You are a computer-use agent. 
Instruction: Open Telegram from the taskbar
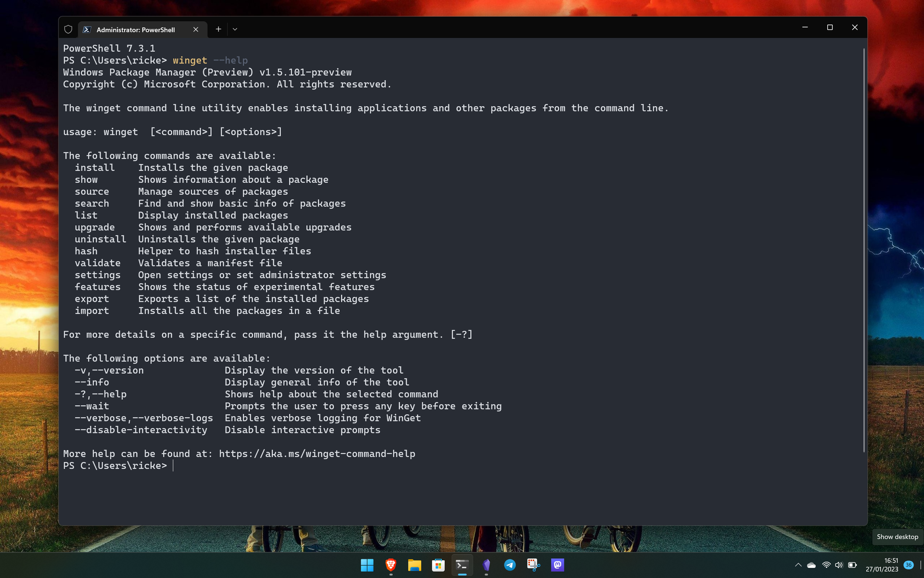coord(510,565)
